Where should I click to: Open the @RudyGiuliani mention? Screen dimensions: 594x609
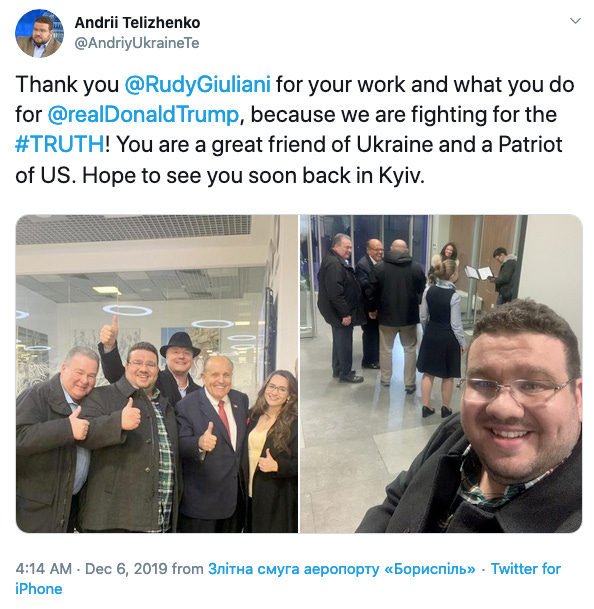coord(197,84)
